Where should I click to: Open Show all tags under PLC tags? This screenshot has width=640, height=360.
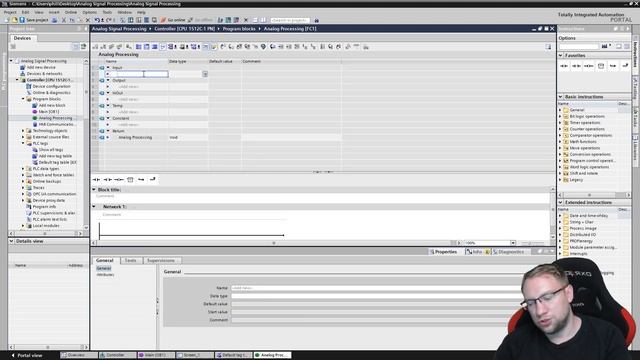click(50, 150)
